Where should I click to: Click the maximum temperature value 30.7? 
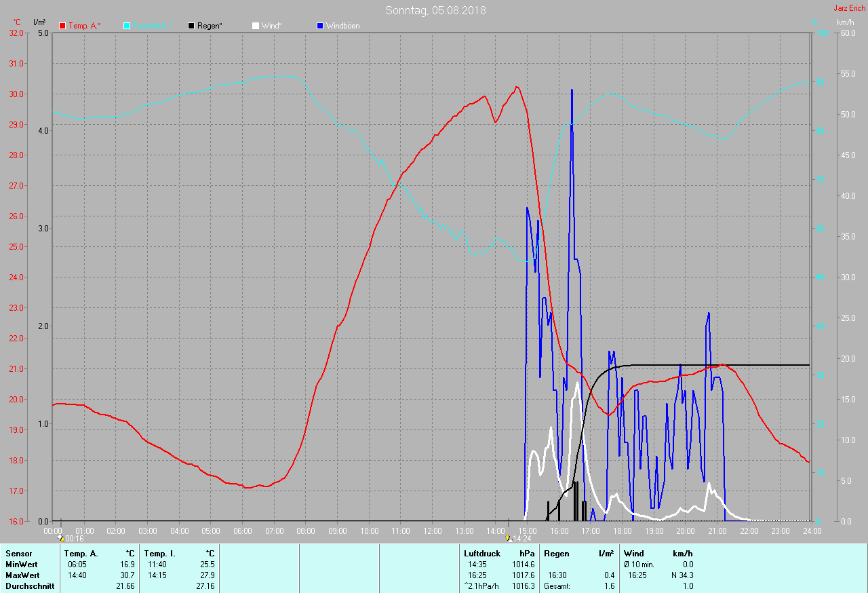[127, 575]
